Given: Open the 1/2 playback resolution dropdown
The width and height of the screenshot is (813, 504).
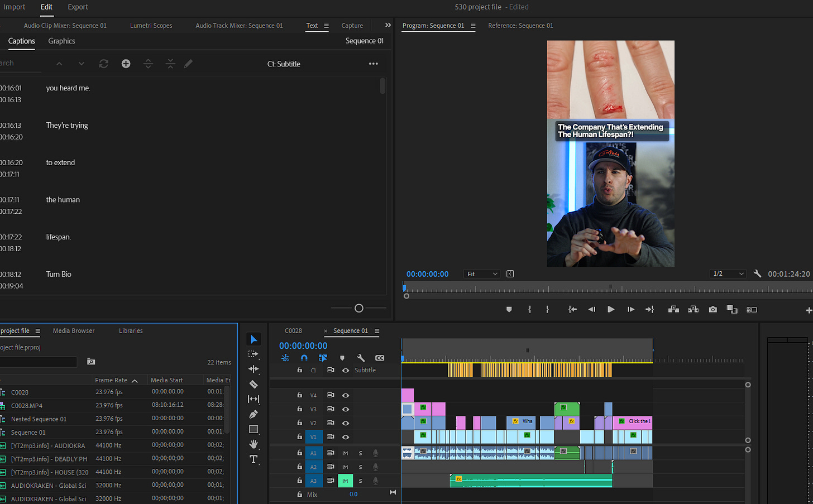Looking at the screenshot, I should pyautogui.click(x=728, y=273).
